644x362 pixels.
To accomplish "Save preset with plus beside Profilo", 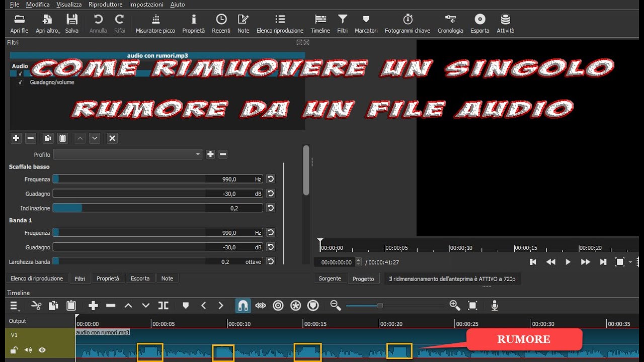I will tap(210, 154).
